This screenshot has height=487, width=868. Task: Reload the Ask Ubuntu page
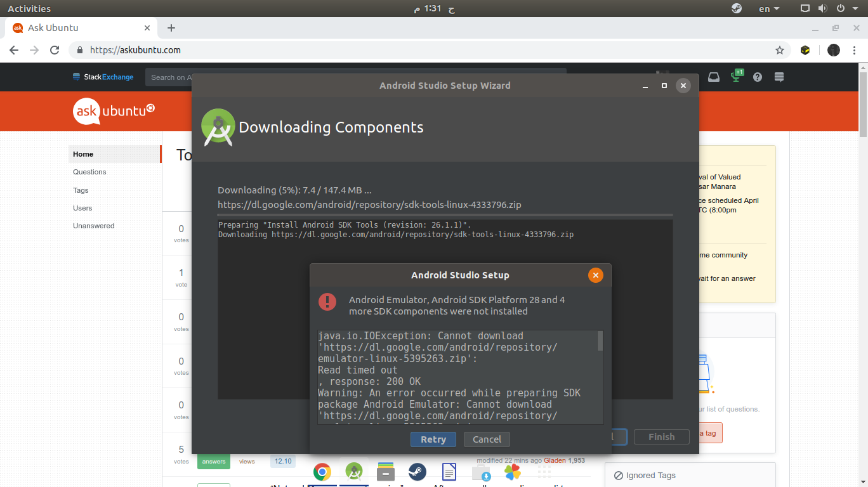[x=55, y=50]
